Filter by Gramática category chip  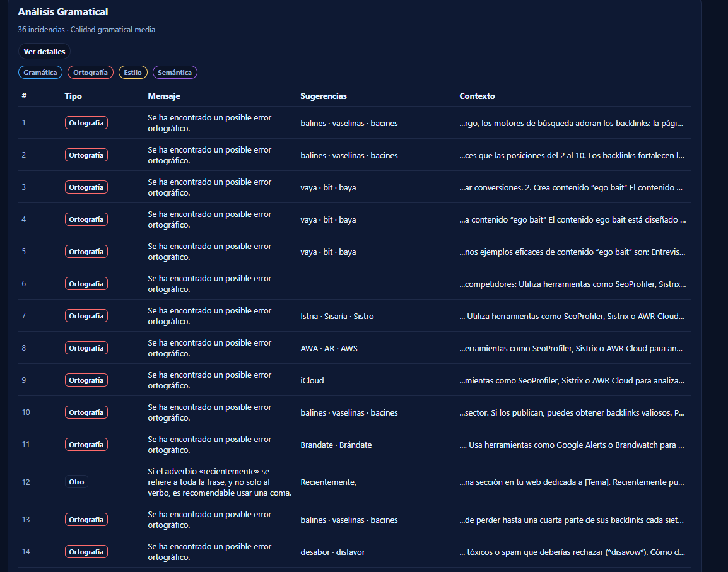point(40,73)
